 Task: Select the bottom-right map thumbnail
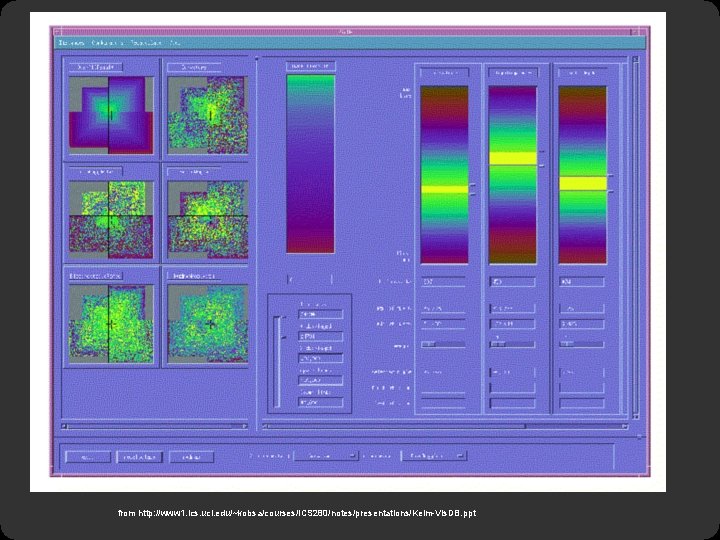point(208,324)
